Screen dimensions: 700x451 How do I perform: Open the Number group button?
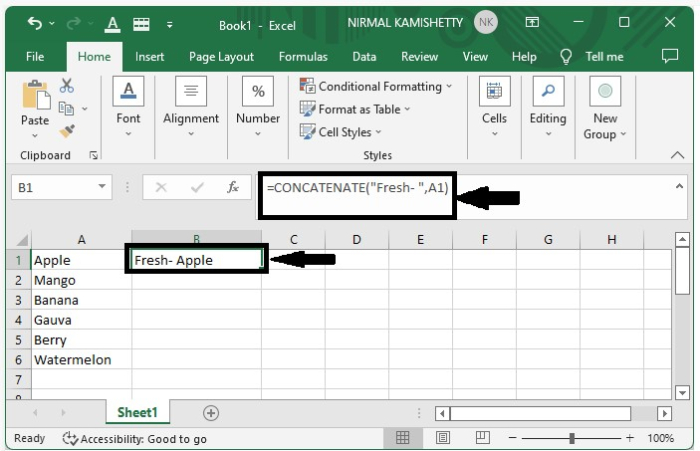[x=258, y=107]
